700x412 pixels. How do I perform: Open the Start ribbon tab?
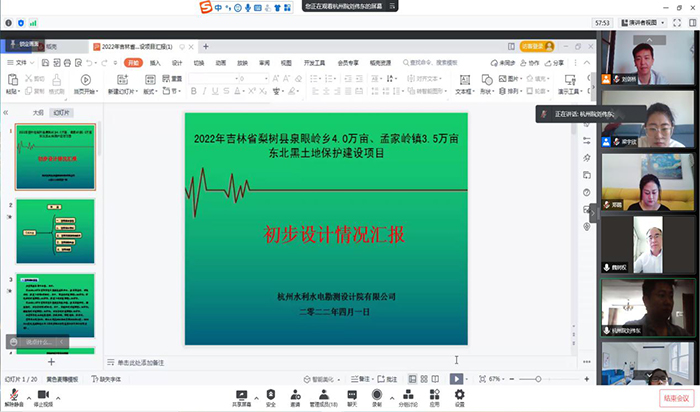[x=133, y=63]
